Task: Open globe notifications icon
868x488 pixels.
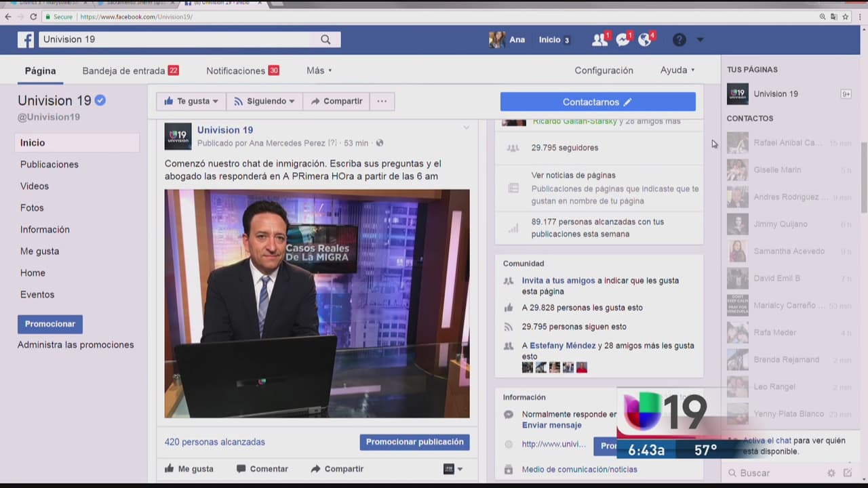Action: (x=645, y=40)
